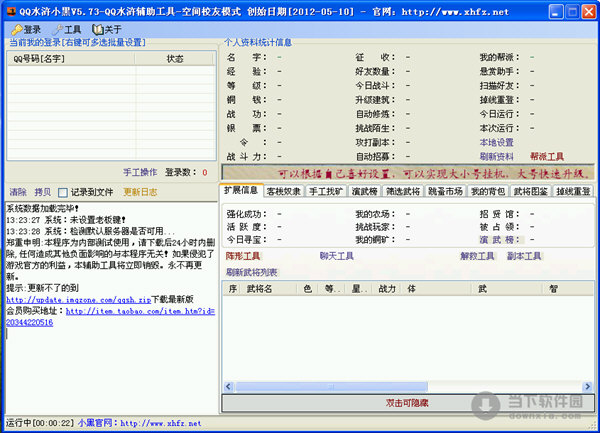Switch to the 我的背包 tab
Image resolution: width=600 pixels, height=433 pixels.
tap(488, 191)
